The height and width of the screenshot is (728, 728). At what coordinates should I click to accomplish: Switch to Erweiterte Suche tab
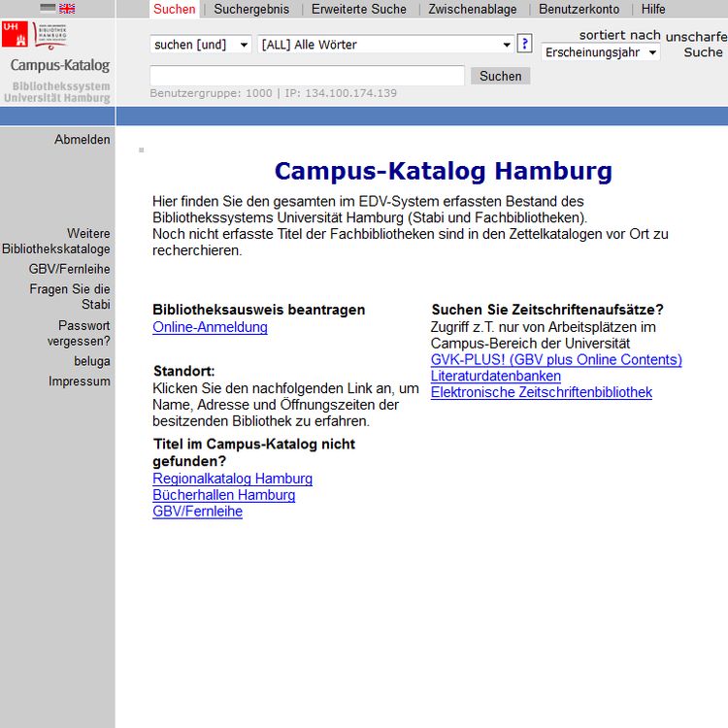point(358,9)
